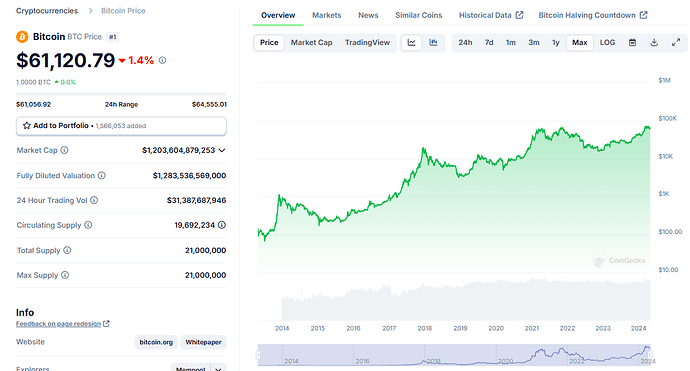Download chart data icon
Image resolution: width=690 pixels, height=371 pixels.
654,43
